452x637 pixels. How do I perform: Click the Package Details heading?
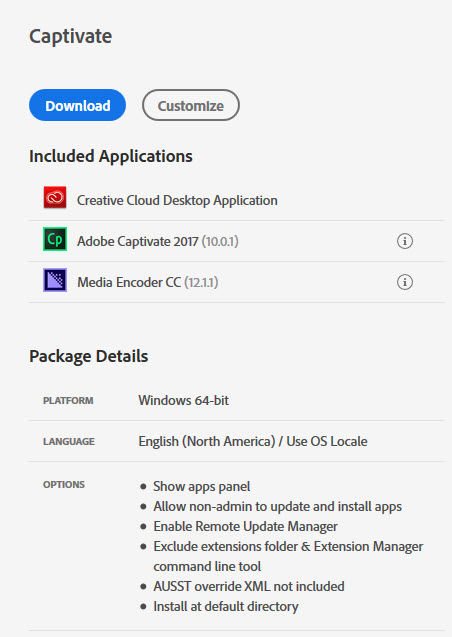point(89,356)
